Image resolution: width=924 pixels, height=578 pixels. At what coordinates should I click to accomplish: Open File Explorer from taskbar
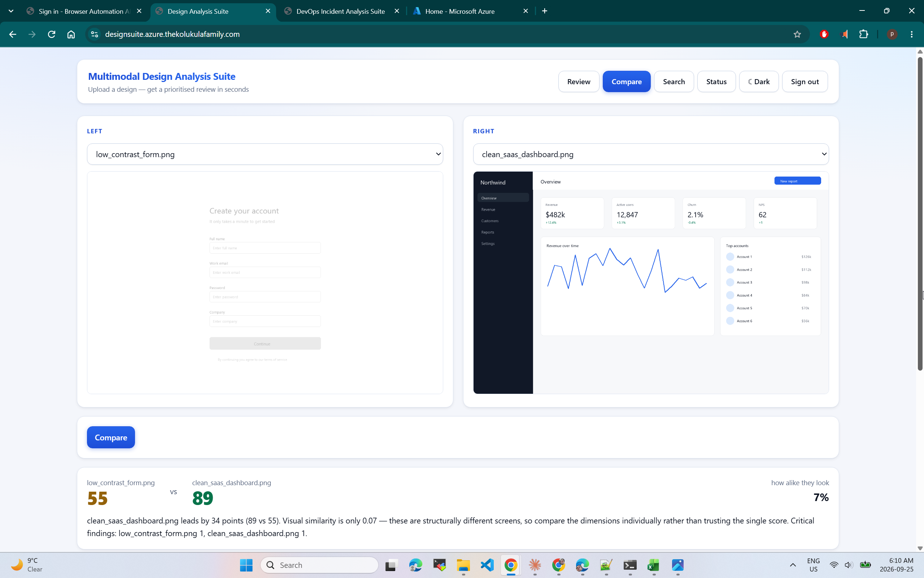point(463,565)
